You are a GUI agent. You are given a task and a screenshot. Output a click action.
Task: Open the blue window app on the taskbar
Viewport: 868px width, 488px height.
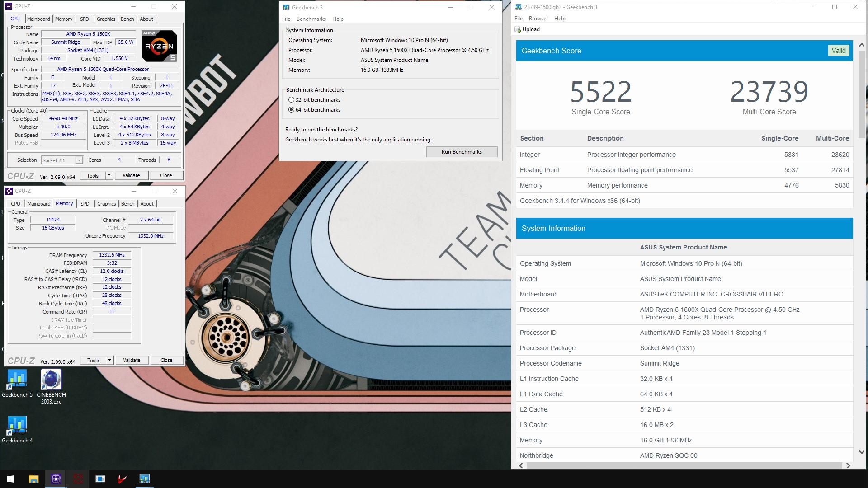pyautogui.click(x=100, y=479)
